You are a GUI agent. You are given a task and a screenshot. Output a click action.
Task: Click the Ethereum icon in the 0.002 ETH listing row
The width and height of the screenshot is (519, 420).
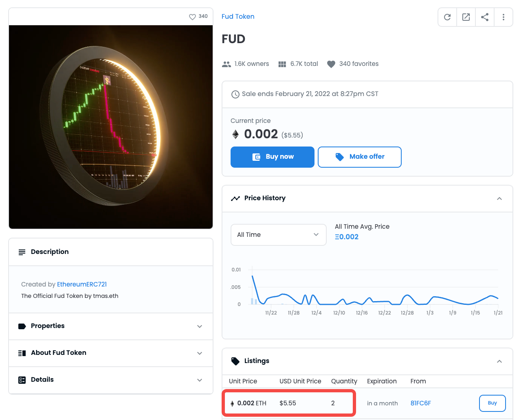[x=232, y=404]
